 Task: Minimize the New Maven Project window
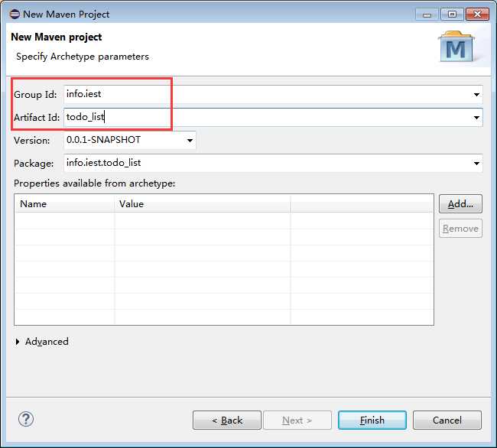pos(427,15)
